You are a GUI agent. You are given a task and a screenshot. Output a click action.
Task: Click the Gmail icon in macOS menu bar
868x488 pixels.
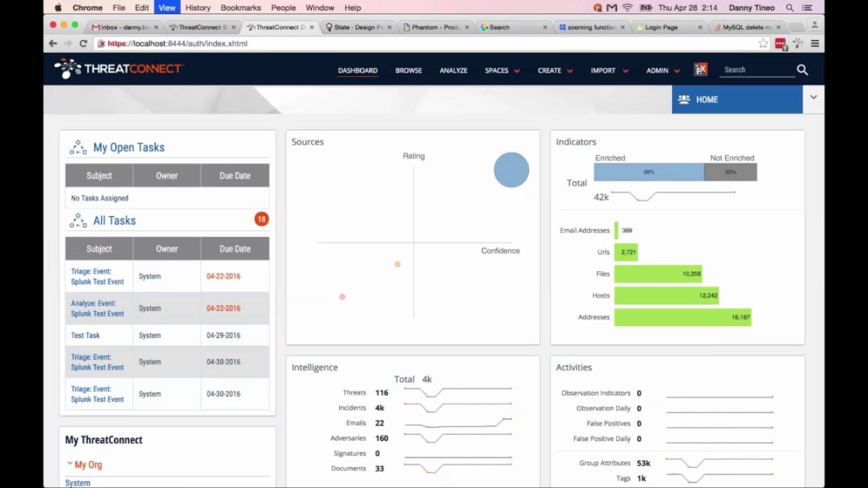pyautogui.click(x=612, y=8)
